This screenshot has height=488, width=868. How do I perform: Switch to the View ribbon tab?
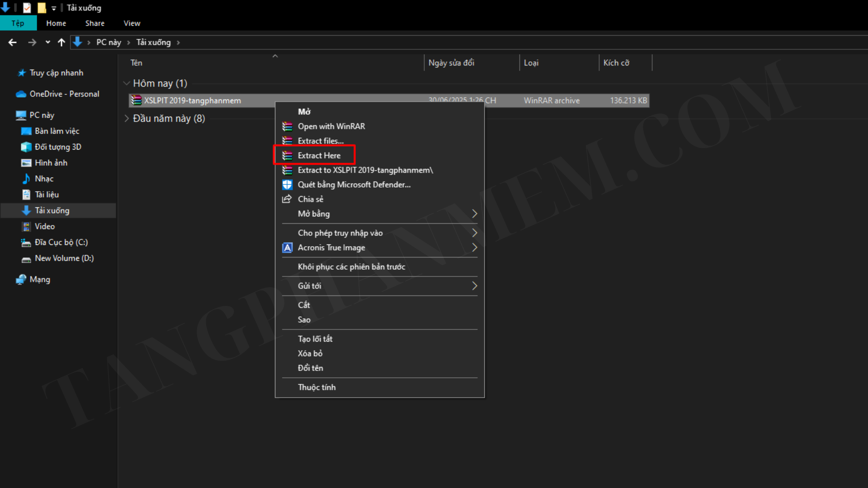(x=132, y=23)
